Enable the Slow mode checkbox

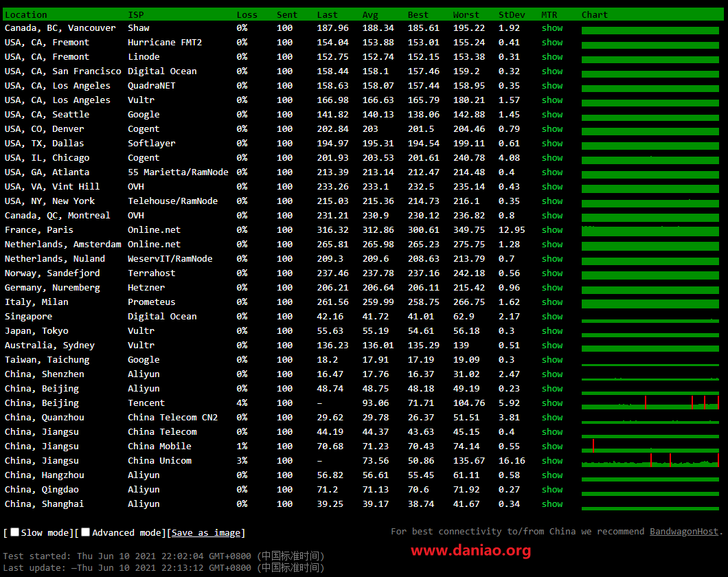15,532
